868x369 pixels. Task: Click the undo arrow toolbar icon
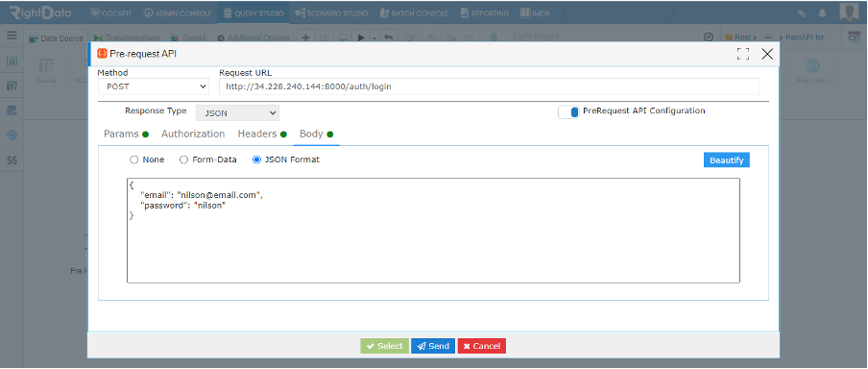pos(388,37)
